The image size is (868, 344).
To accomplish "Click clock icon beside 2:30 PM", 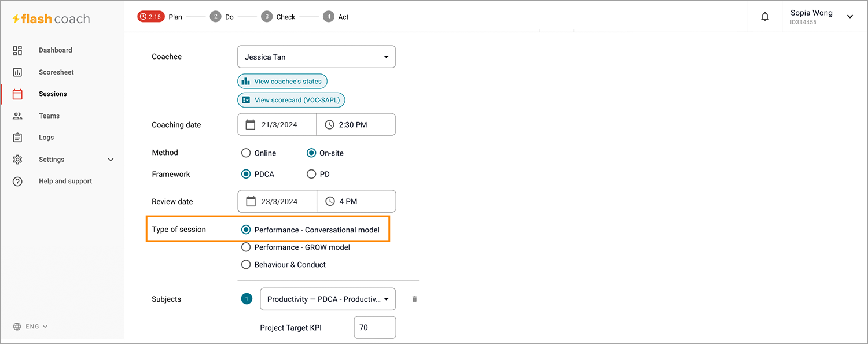I will [329, 124].
